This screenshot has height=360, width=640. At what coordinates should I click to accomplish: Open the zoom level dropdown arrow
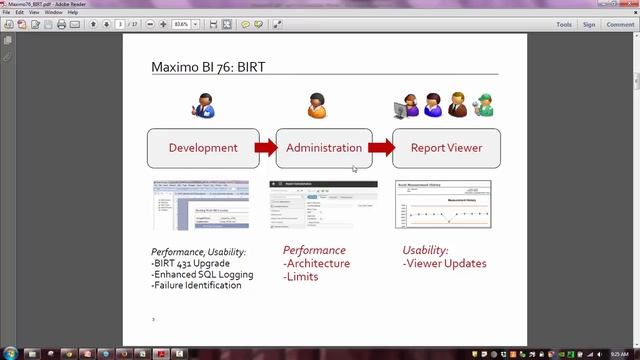point(195,24)
